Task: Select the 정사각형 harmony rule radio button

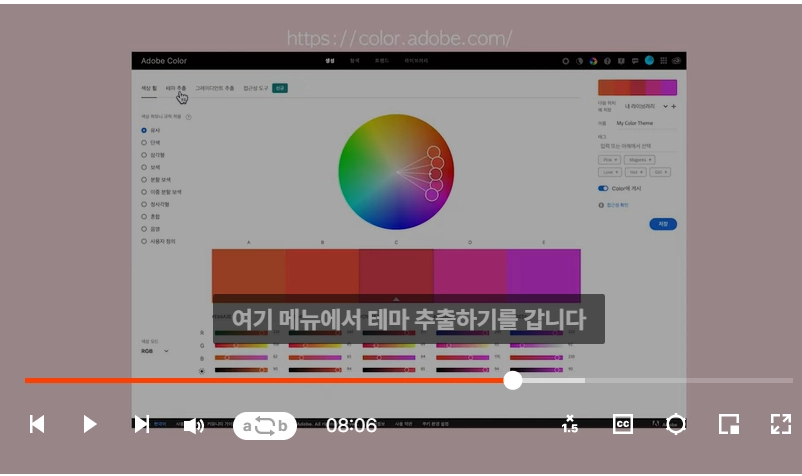Action: [x=144, y=204]
